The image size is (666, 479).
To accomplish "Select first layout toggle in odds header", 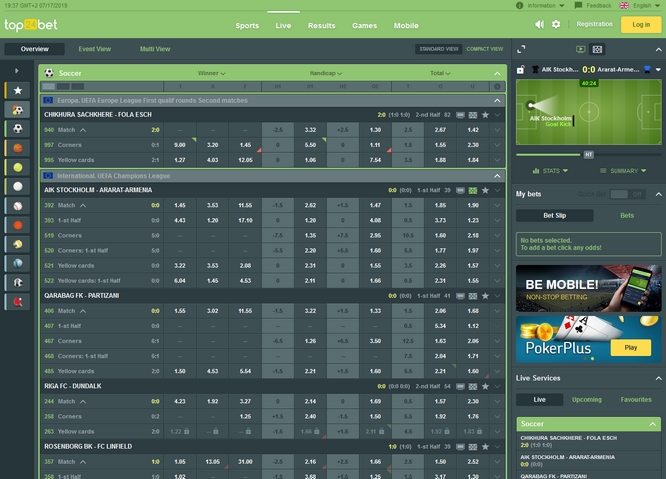I will pyautogui.click(x=48, y=87).
